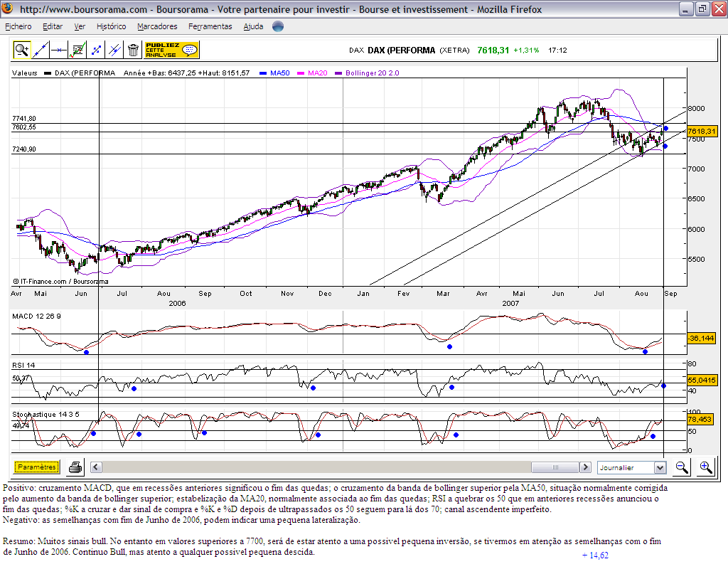Click the Stochastique value tag 78,453
The width and height of the screenshot is (728, 569).
point(700,419)
